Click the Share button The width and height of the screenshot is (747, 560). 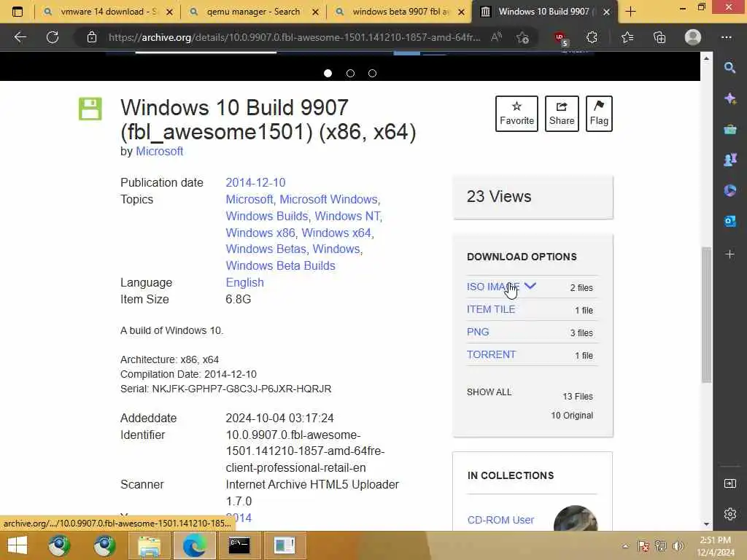pos(562,113)
